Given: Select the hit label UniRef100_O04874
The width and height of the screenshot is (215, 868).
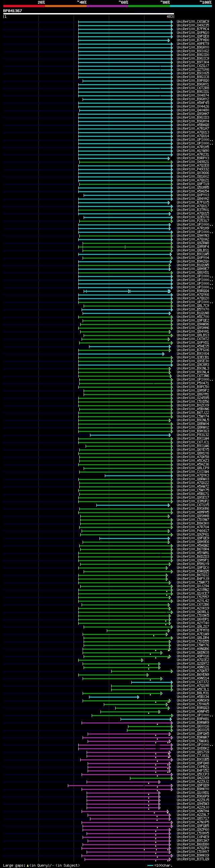Looking at the screenshot, I should click(193, 96).
